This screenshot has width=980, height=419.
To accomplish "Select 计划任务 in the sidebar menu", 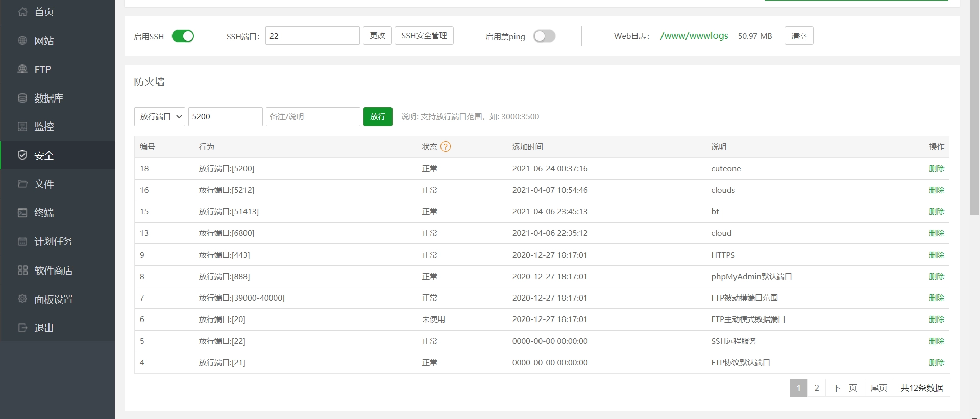I will point(54,241).
